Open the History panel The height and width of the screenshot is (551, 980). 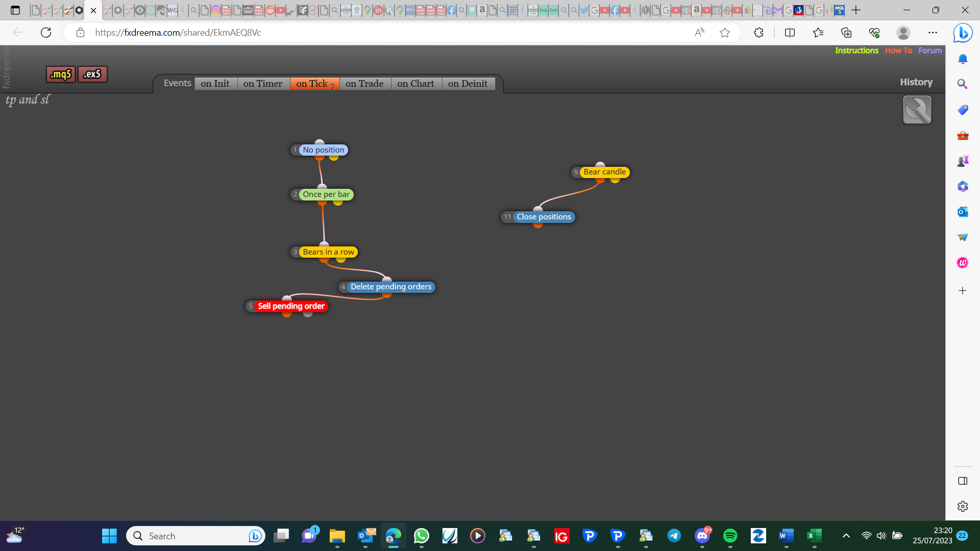click(x=916, y=82)
